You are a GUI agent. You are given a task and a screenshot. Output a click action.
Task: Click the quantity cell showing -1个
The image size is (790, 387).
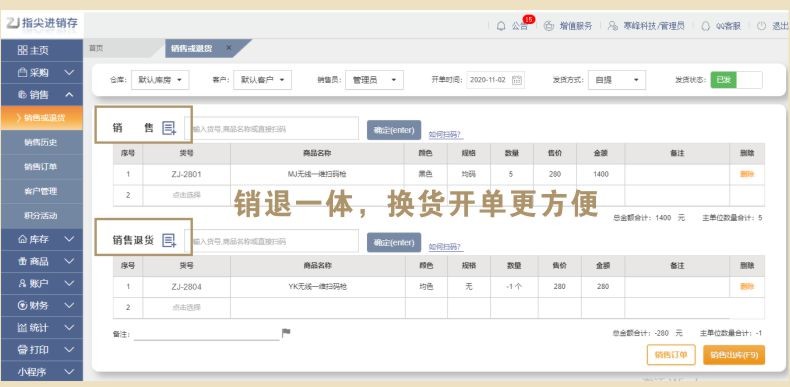[x=514, y=287]
